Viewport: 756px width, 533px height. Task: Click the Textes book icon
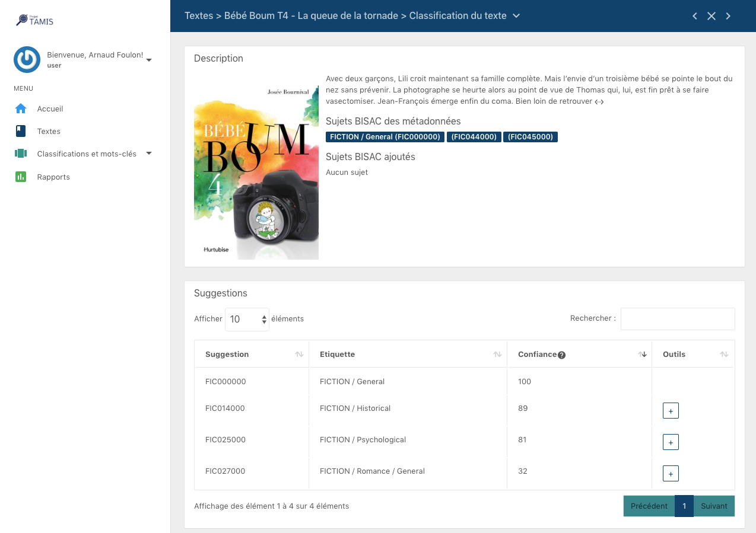[x=21, y=131]
